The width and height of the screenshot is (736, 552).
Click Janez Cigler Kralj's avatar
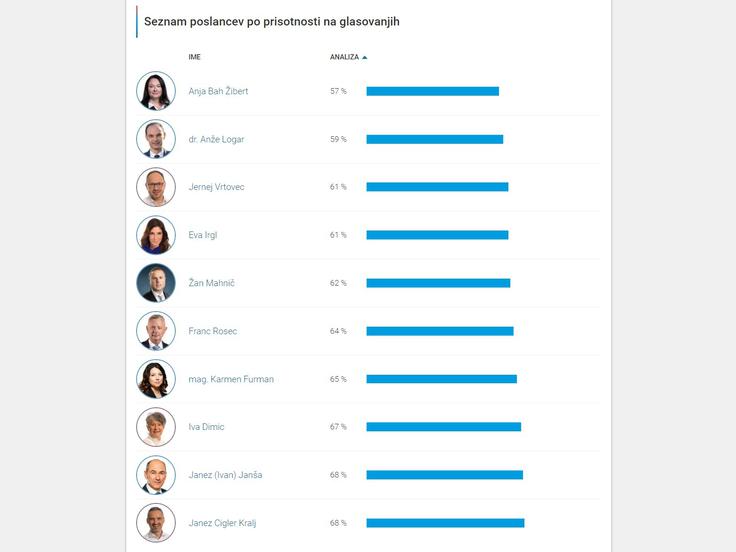click(x=156, y=523)
